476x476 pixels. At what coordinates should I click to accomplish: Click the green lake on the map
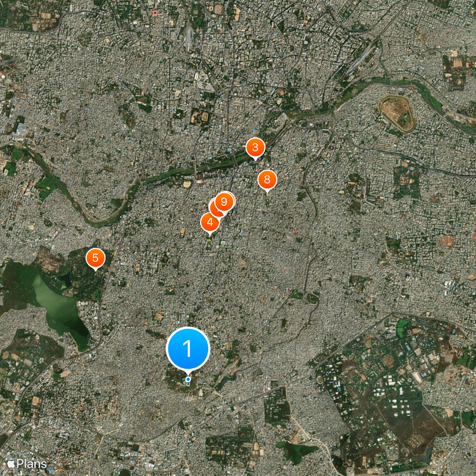point(58,306)
